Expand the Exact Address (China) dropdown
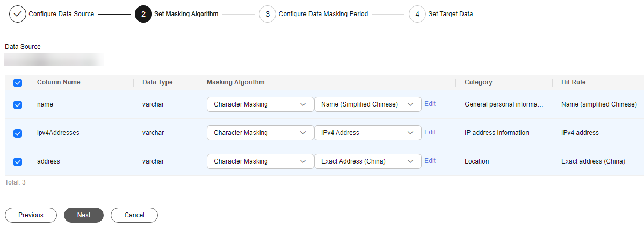The height and width of the screenshot is (227, 644). point(367,161)
